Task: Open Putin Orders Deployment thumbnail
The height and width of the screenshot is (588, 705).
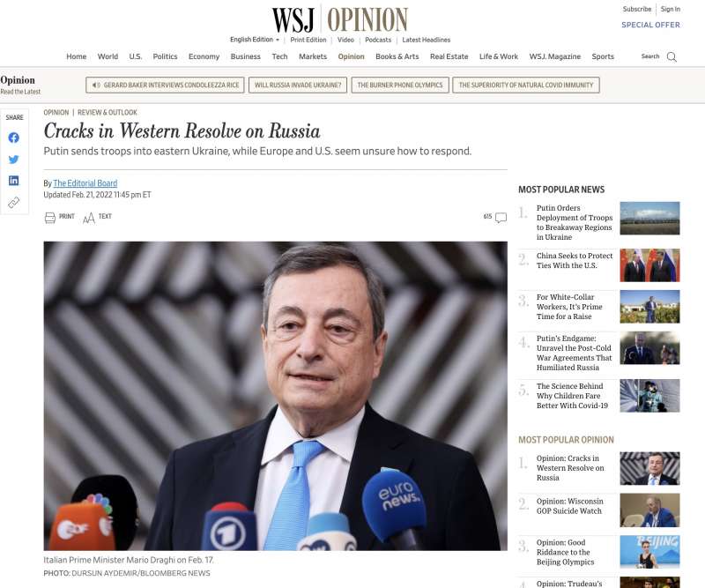Action: click(649, 219)
